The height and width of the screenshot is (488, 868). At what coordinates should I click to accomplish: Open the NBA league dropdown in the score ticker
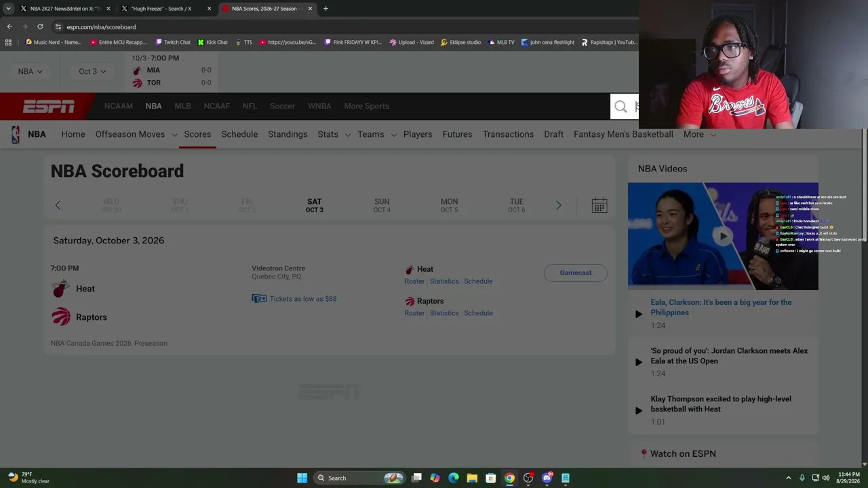[30, 71]
